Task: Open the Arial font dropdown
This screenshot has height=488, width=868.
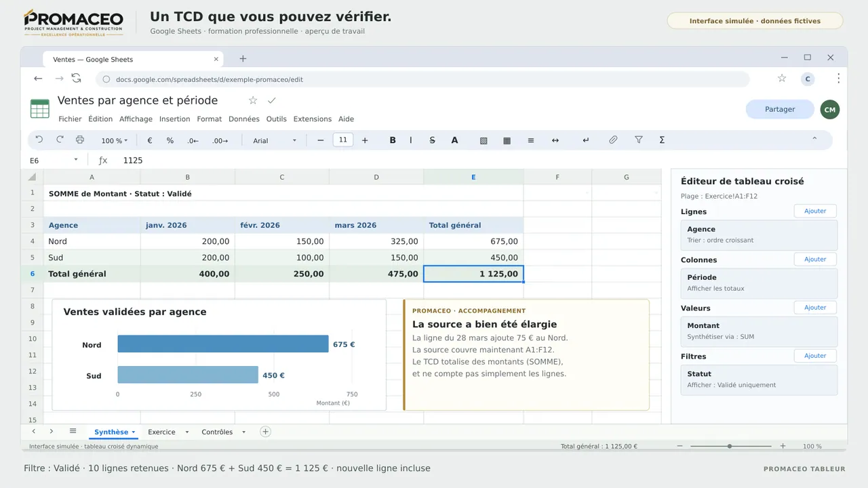Action: tap(275, 140)
